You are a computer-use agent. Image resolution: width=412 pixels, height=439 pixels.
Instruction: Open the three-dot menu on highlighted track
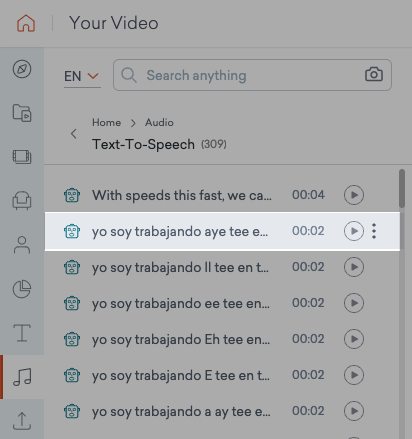pyautogui.click(x=374, y=231)
